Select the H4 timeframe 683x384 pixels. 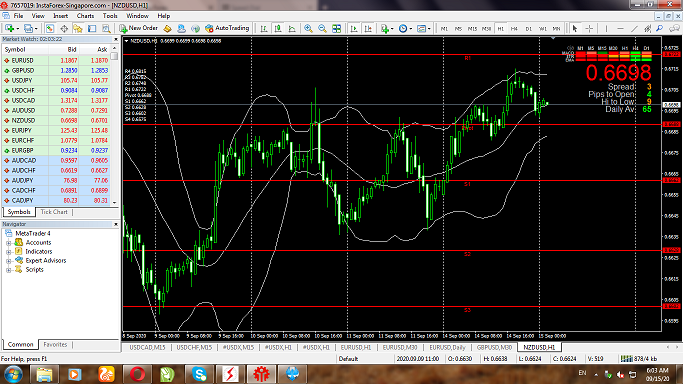click(514, 29)
